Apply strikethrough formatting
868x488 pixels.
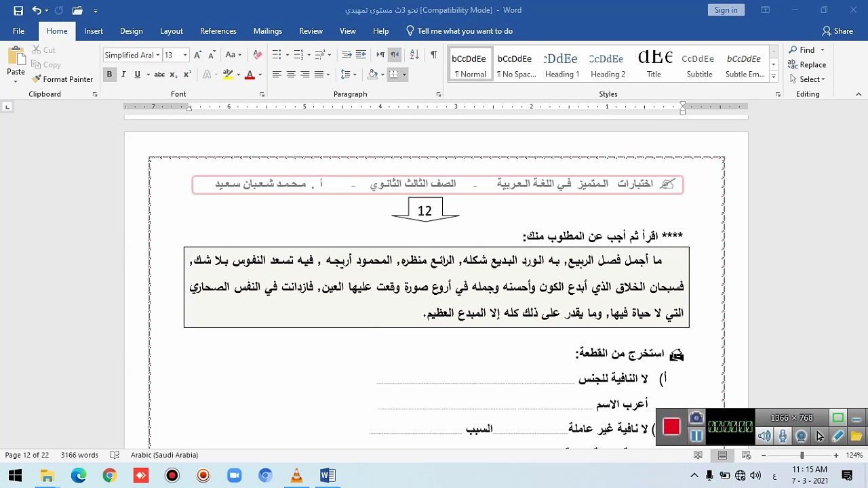(159, 75)
